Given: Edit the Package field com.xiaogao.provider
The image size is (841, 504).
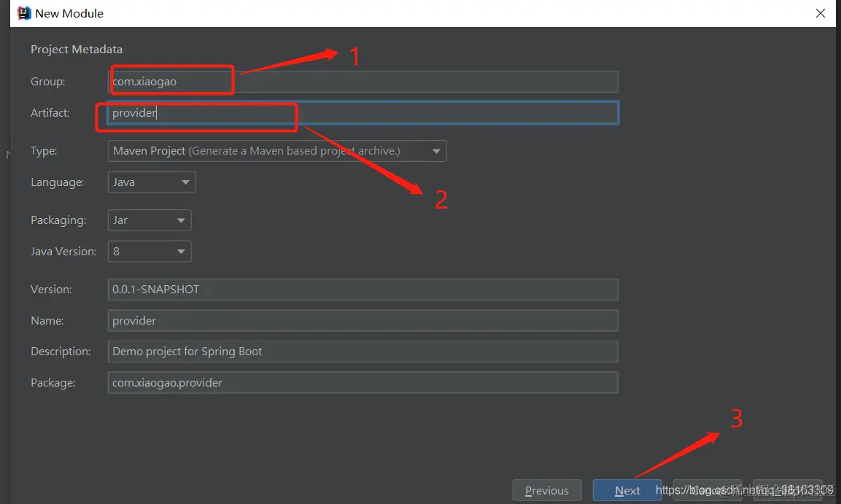Looking at the screenshot, I should click(363, 382).
